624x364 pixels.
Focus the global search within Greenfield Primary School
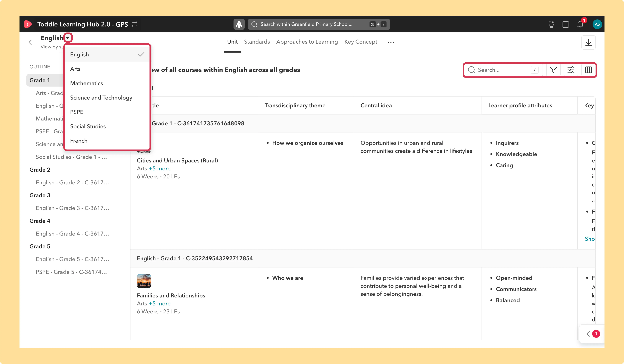tap(319, 24)
